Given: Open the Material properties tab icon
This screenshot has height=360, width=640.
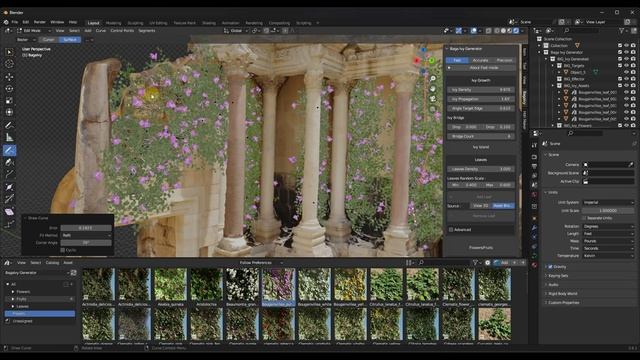Looking at the screenshot, I should [534, 265].
